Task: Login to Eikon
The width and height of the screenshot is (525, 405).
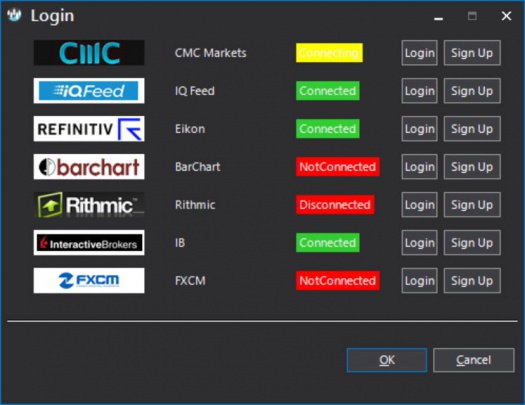Action: coord(420,129)
